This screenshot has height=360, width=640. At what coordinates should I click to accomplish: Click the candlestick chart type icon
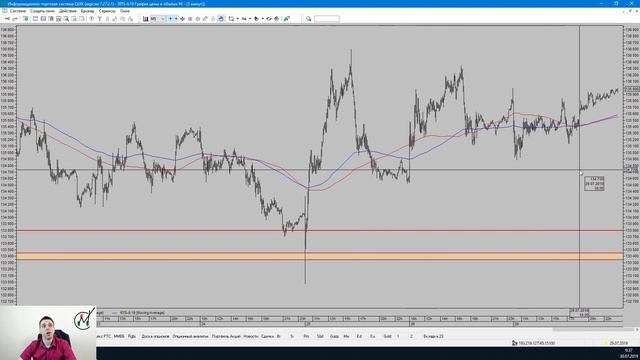coord(145,19)
